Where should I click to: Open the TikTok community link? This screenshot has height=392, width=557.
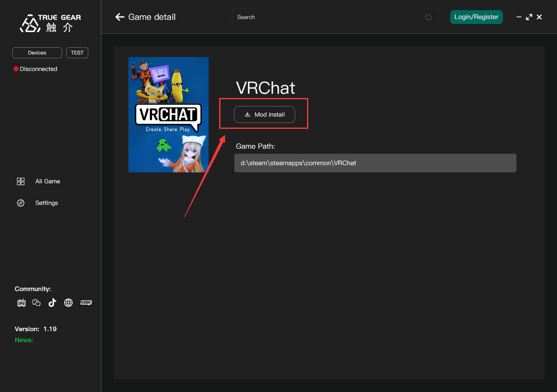point(52,302)
